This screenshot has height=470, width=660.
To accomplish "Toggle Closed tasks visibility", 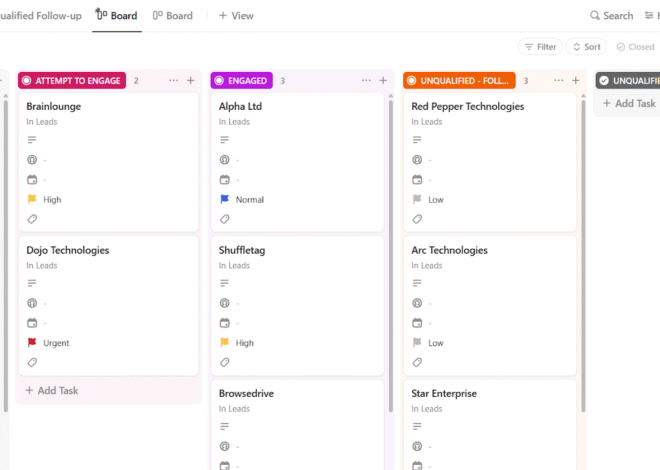I will (635, 47).
